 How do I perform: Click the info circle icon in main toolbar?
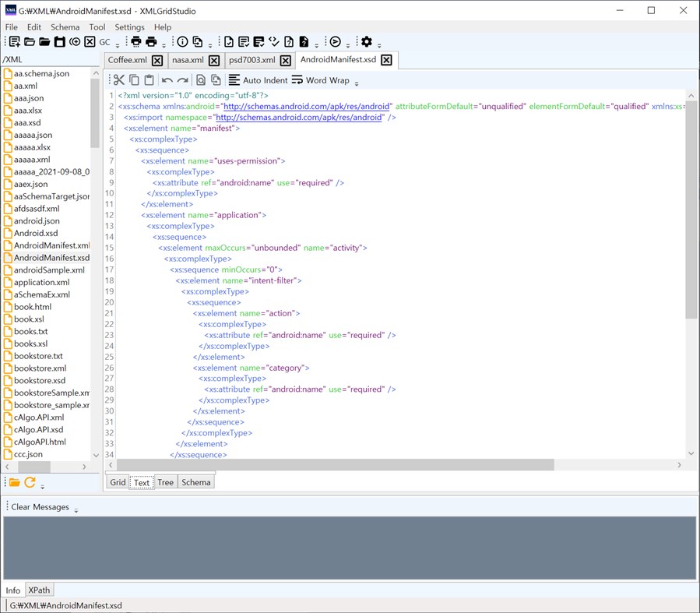coord(182,42)
